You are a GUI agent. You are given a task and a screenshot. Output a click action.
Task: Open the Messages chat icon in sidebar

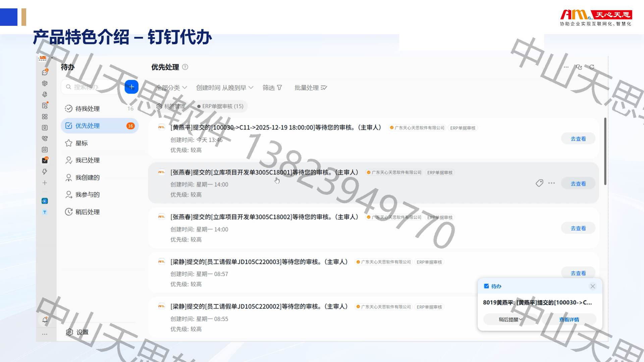(45, 72)
